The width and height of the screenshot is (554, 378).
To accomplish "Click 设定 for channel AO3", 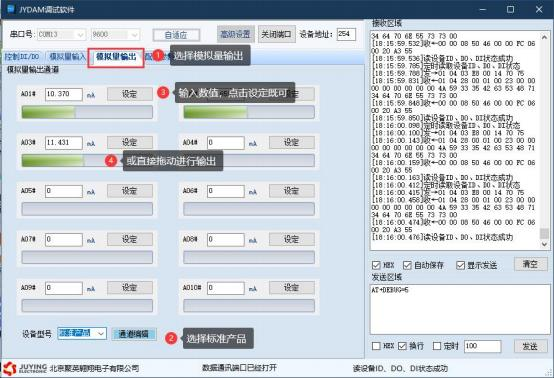I will coord(130,142).
